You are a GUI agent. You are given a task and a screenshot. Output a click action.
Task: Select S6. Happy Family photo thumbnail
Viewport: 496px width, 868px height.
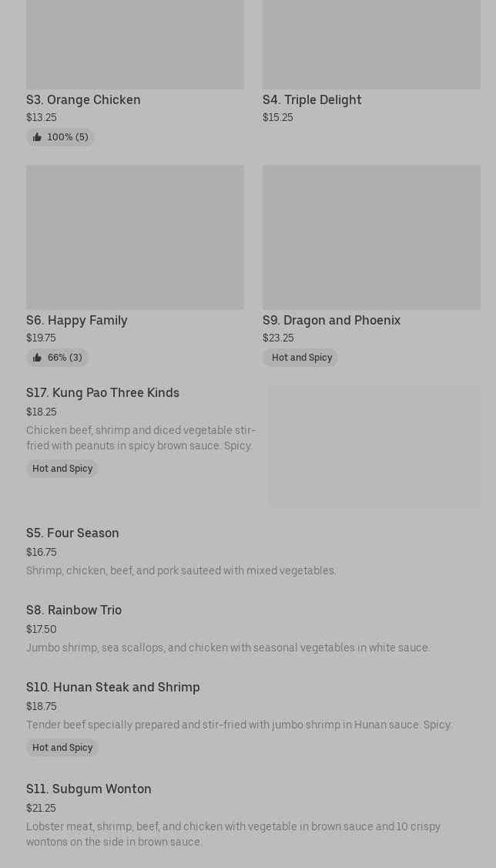click(x=135, y=237)
